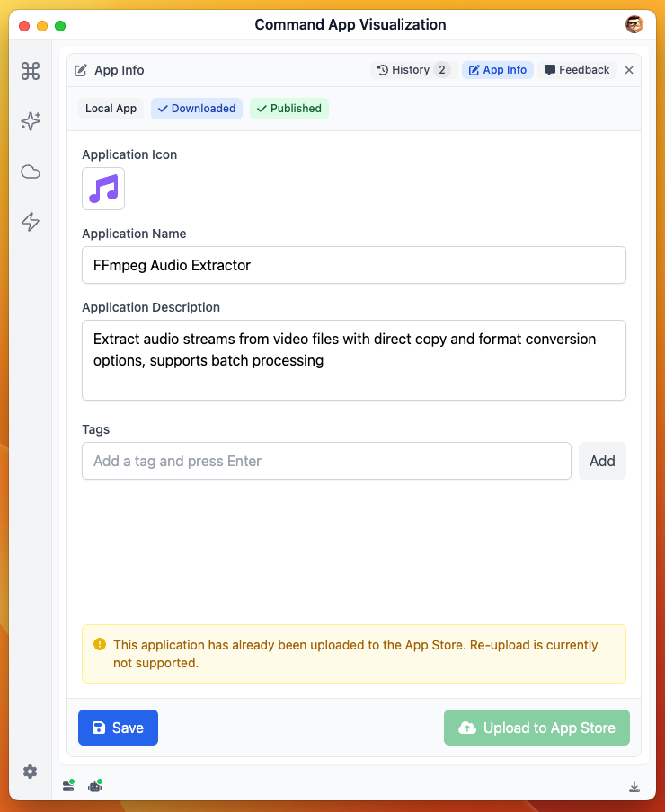This screenshot has width=665, height=812.
Task: Click the Add tag button
Action: coord(602,461)
